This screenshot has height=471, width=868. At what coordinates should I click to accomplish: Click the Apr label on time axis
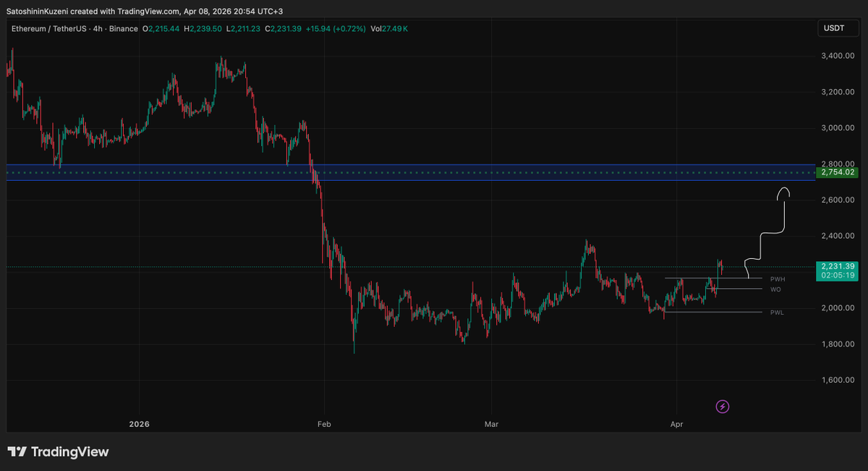pos(676,424)
